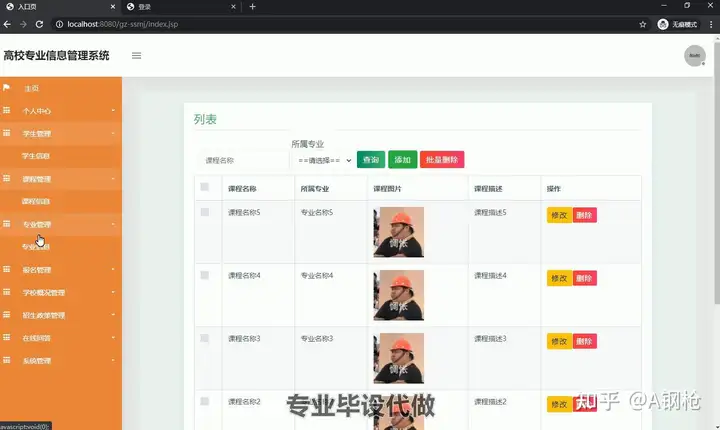Click the browser forward arrow
The width and height of the screenshot is (720, 430).
(x=23, y=24)
